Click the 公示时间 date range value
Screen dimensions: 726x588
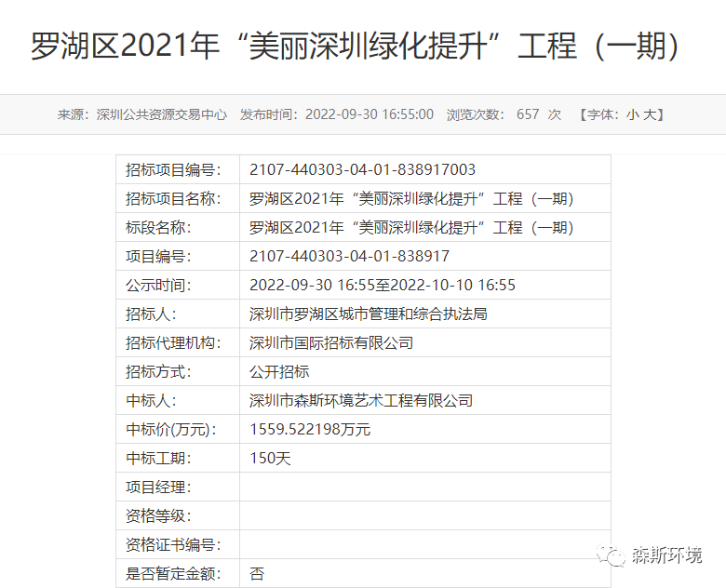tap(383, 285)
